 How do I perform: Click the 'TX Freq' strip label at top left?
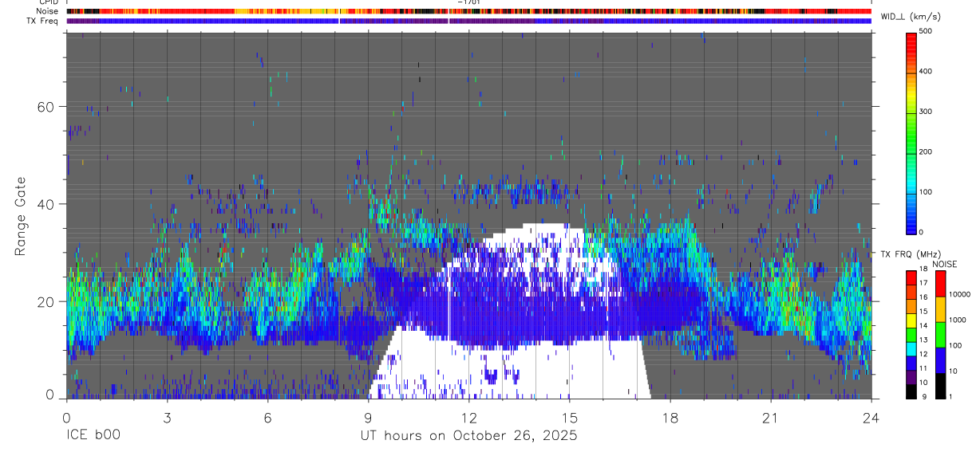(43, 21)
